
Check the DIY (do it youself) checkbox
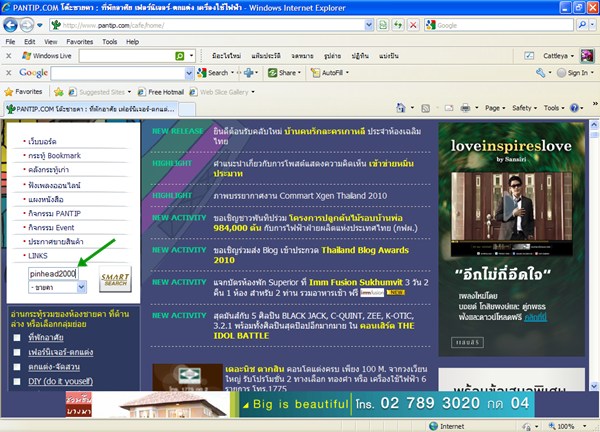[x=17, y=381]
